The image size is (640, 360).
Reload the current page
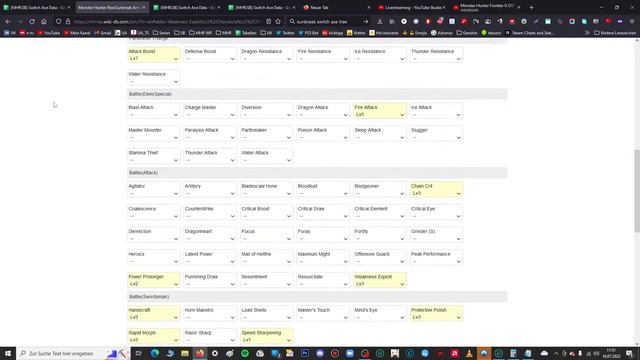(32, 21)
